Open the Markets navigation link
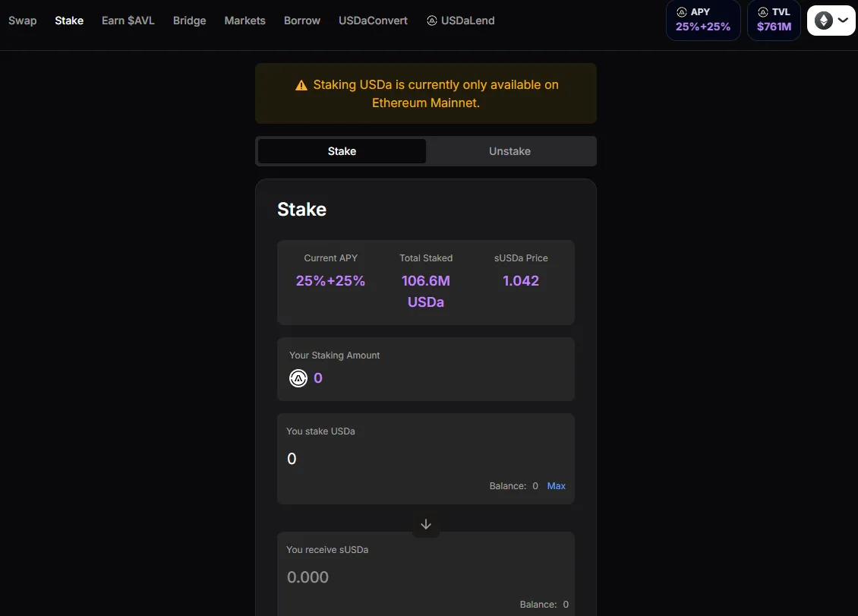Image resolution: width=858 pixels, height=616 pixels. click(244, 21)
